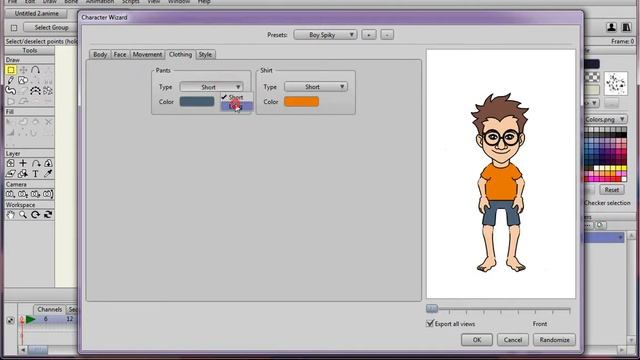Remove the preset with the minus button
Image resolution: width=640 pixels, height=360 pixels.
(x=387, y=35)
